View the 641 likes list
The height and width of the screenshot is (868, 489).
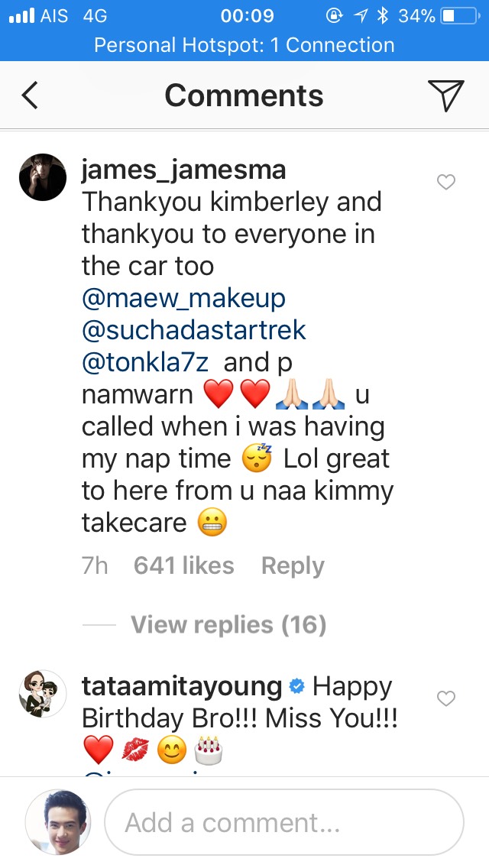[183, 566]
